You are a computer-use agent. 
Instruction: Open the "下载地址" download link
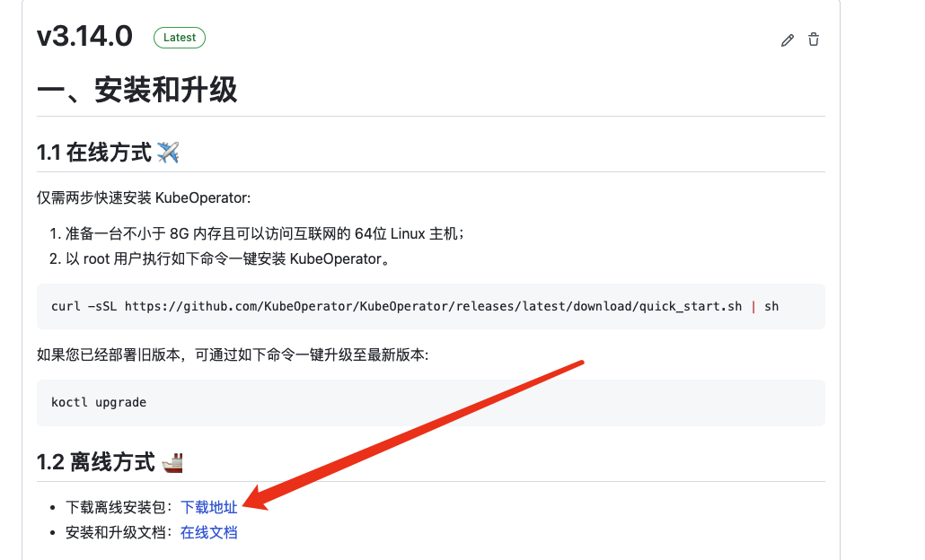208,506
